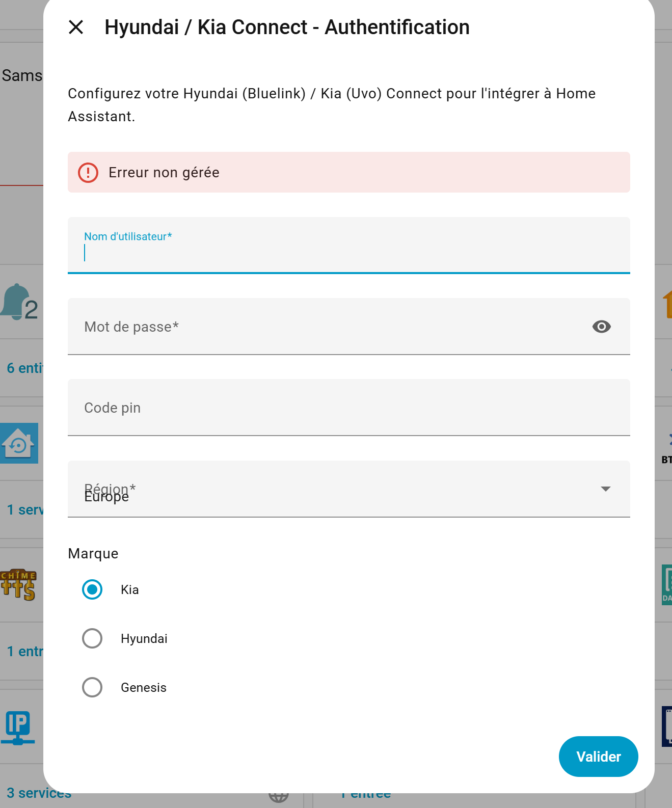672x808 pixels.
Task: Click the notification bell icon
Action: pyautogui.click(x=16, y=302)
